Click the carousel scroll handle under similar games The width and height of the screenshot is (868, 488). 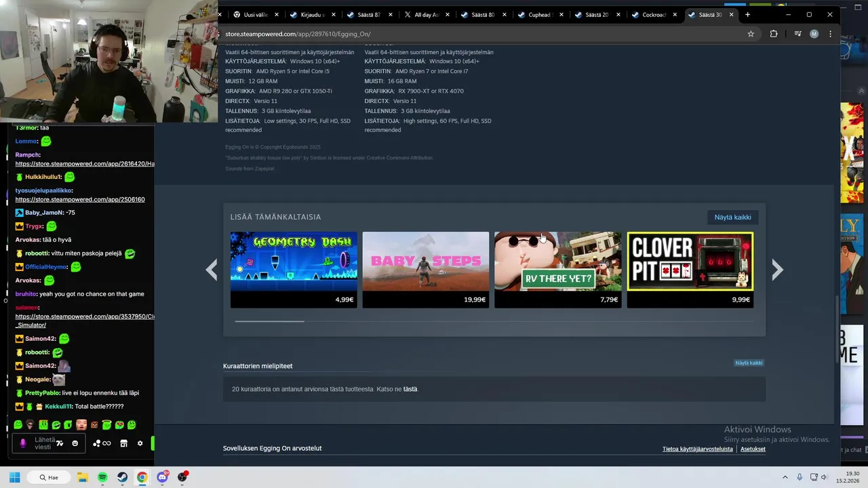pos(269,321)
